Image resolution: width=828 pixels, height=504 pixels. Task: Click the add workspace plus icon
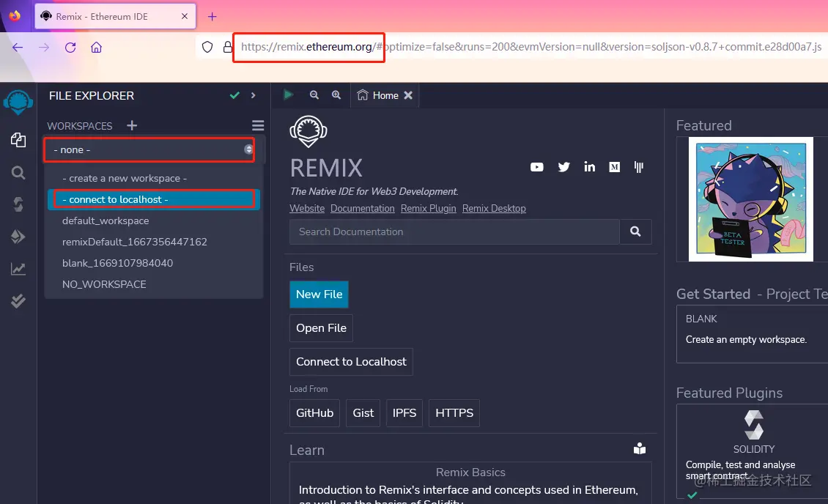click(x=132, y=125)
